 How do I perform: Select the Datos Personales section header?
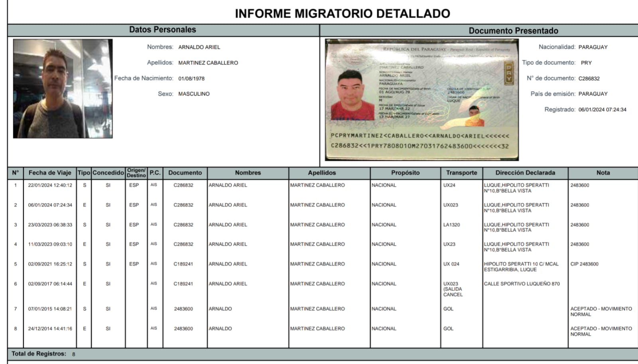tap(161, 29)
